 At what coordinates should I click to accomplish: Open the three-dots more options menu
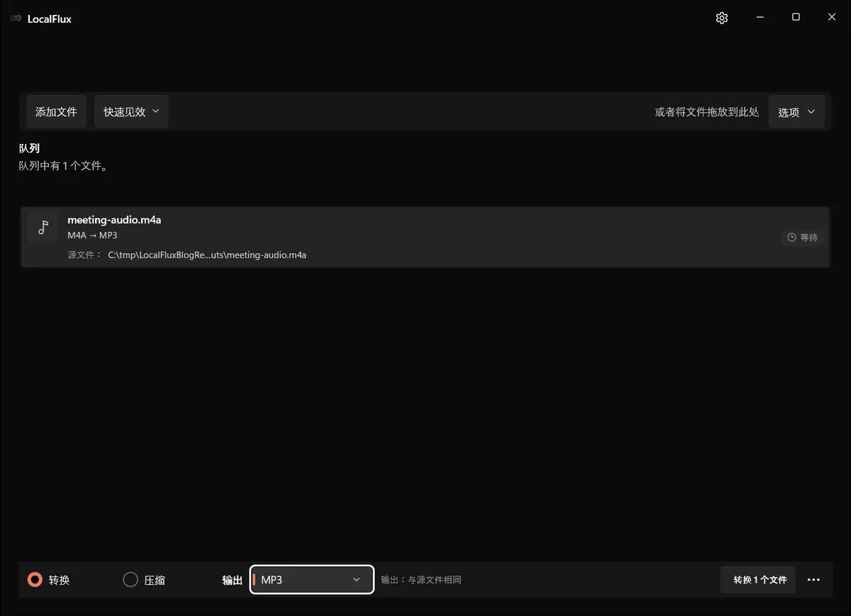tap(813, 580)
